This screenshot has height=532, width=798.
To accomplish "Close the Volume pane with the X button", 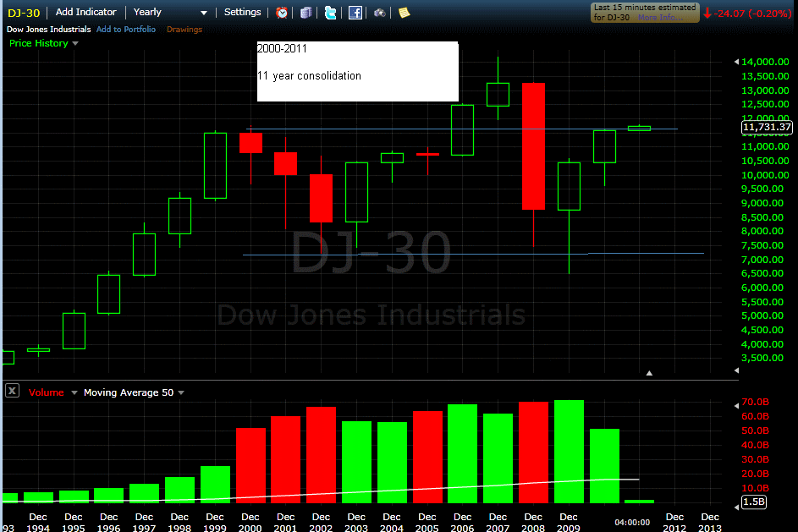I will click(12, 391).
